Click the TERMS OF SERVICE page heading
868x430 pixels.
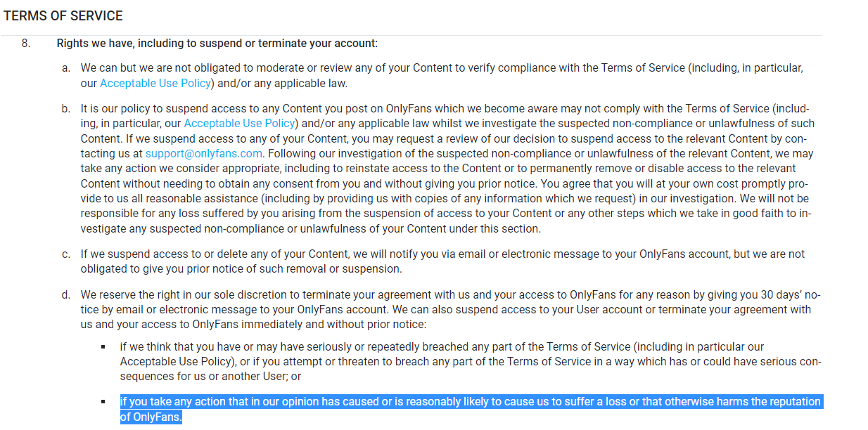click(x=63, y=15)
